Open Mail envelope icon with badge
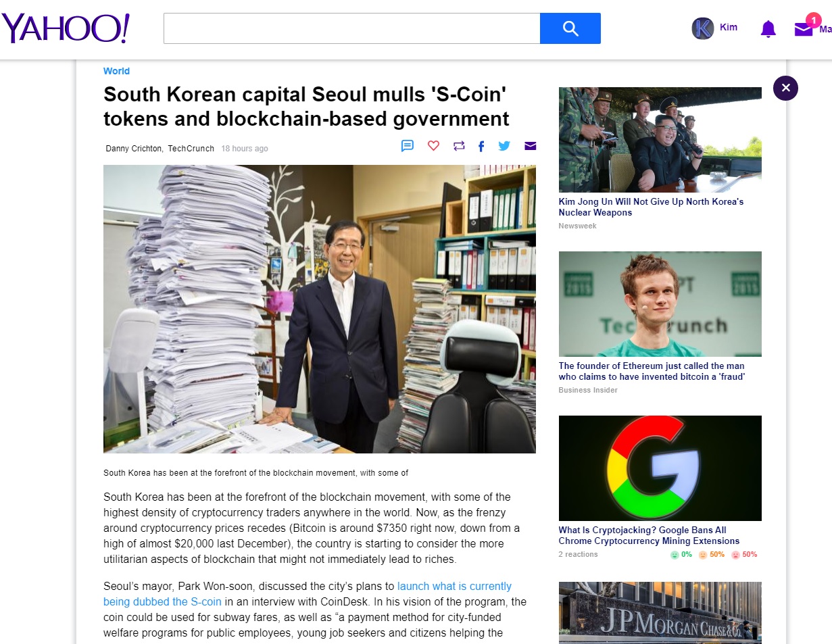The width and height of the screenshot is (832, 644). [x=804, y=28]
